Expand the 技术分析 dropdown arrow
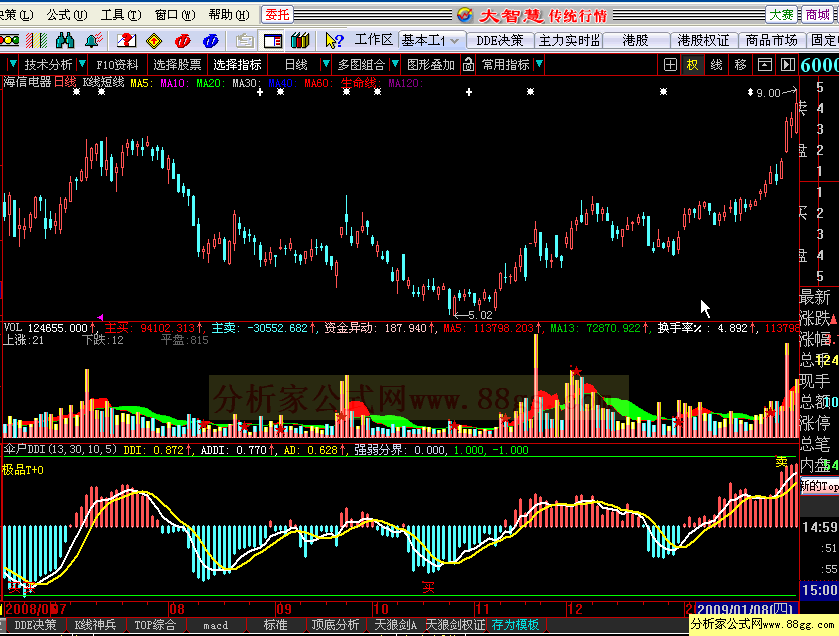 (82, 64)
